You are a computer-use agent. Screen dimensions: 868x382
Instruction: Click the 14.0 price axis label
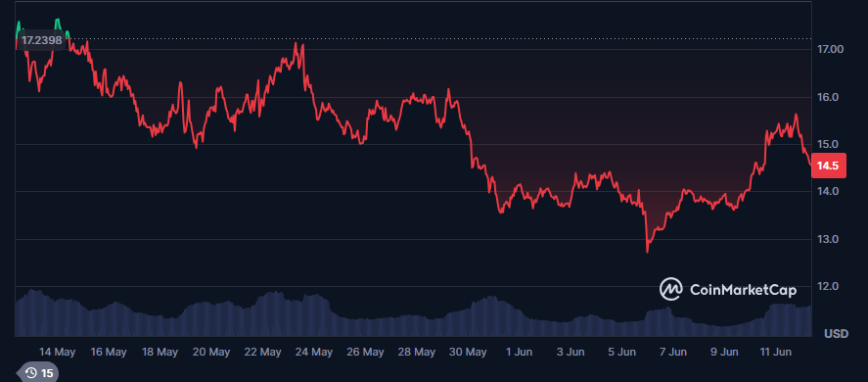click(829, 191)
